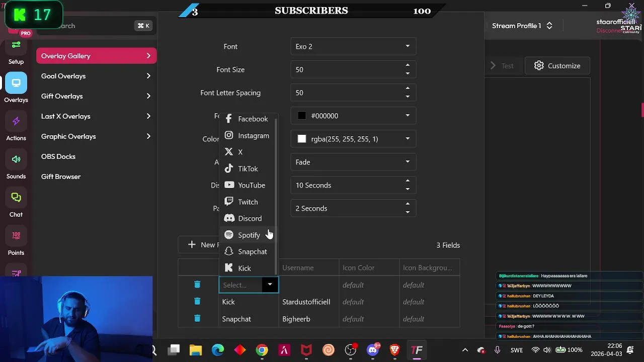644x362 pixels.
Task: Choose Snapchat from the dropdown list
Action: pyautogui.click(x=247, y=251)
